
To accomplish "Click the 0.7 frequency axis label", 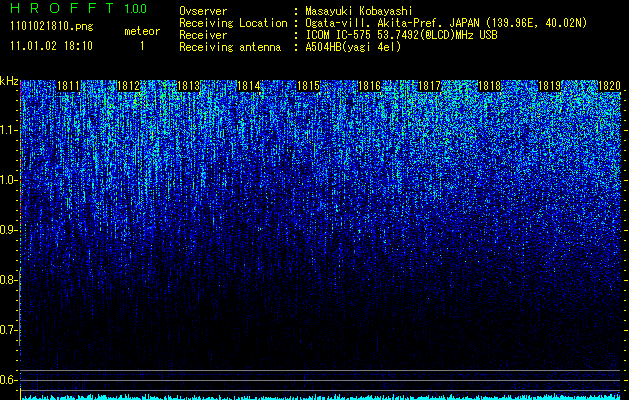I will pyautogui.click(x=9, y=330).
